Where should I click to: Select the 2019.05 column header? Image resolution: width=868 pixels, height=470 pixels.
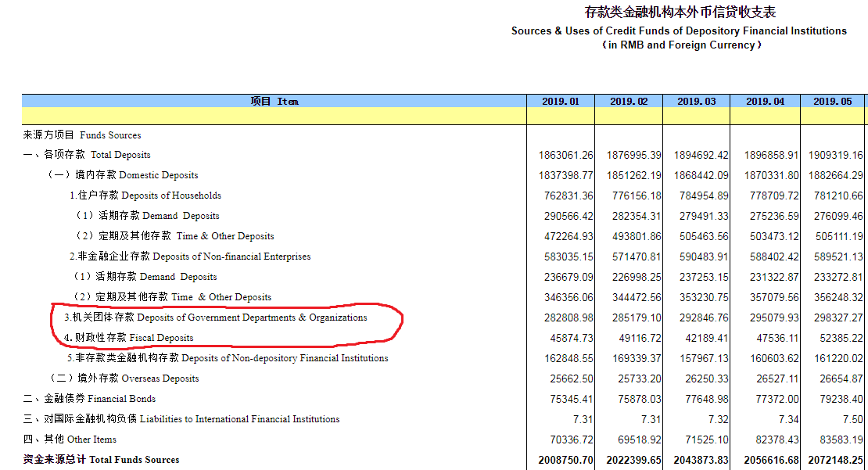tap(833, 102)
